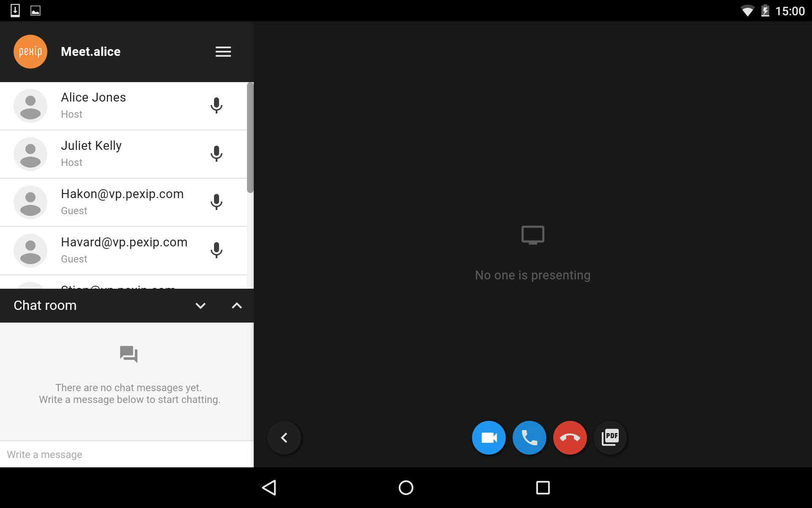Tap the Wi-Fi status icon
The width and height of the screenshot is (812, 508).
tap(747, 11)
